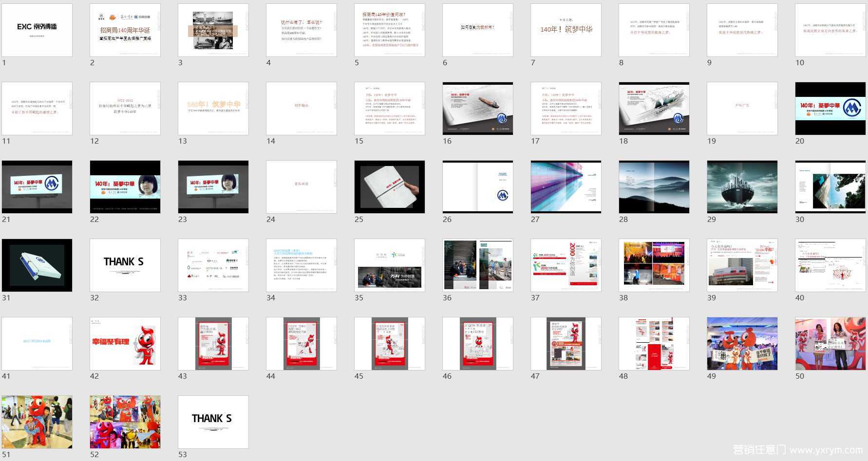Select slide 12 with 1872-2012 text
The image size is (868, 461).
[125, 109]
